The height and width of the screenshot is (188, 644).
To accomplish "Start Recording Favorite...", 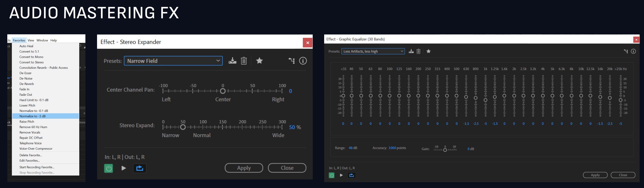I will pos(46,167).
